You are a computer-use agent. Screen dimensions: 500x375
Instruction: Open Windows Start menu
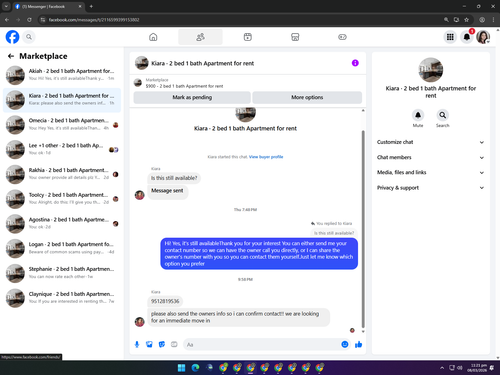coord(181,368)
